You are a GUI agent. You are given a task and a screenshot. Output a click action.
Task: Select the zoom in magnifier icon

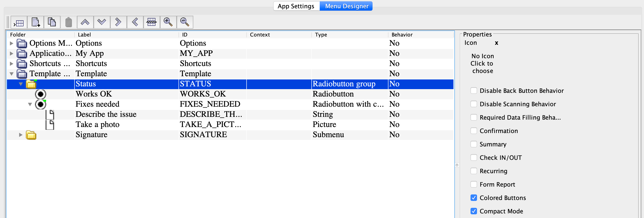click(168, 22)
